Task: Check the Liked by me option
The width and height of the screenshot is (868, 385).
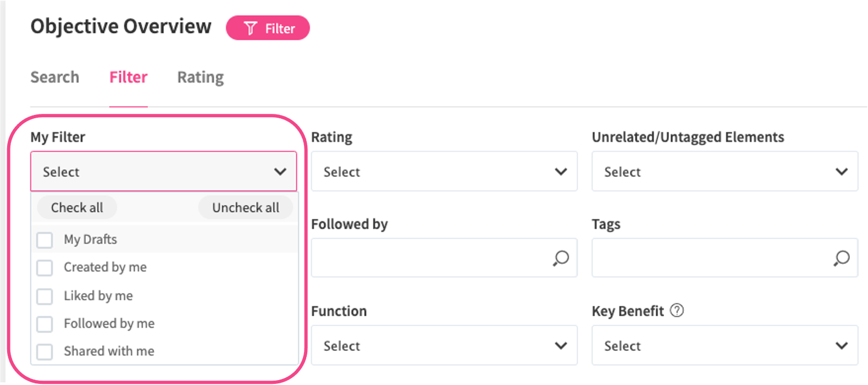Action: click(x=45, y=296)
